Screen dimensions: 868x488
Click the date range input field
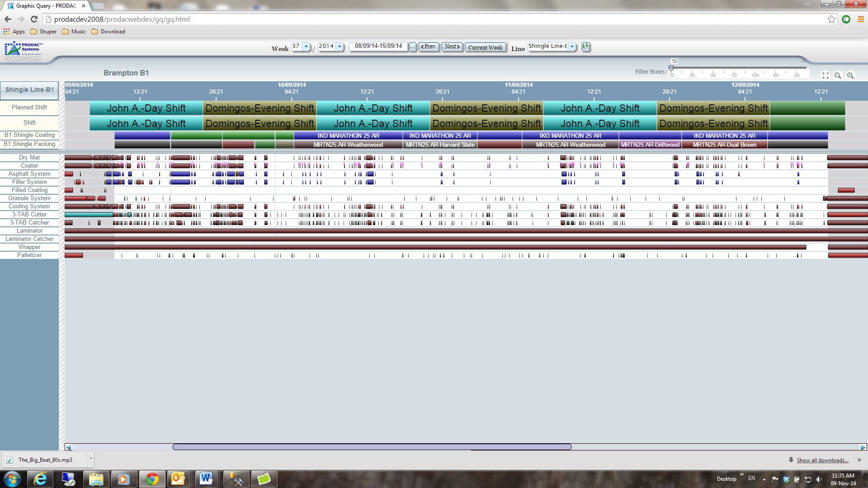tap(378, 47)
